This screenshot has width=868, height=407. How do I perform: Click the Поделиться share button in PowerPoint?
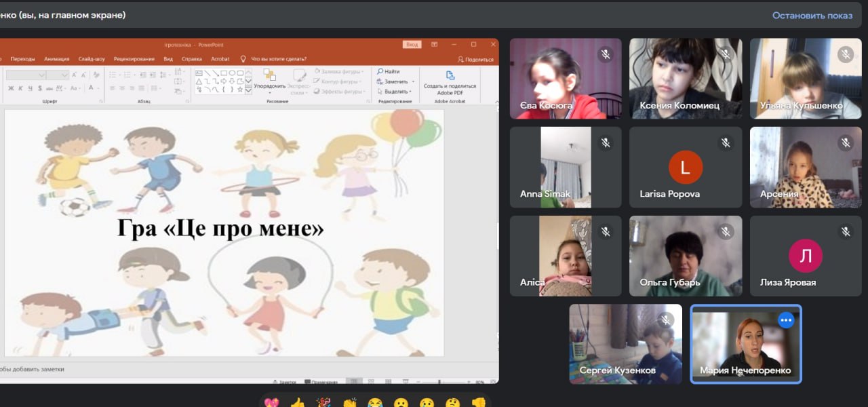click(x=475, y=60)
